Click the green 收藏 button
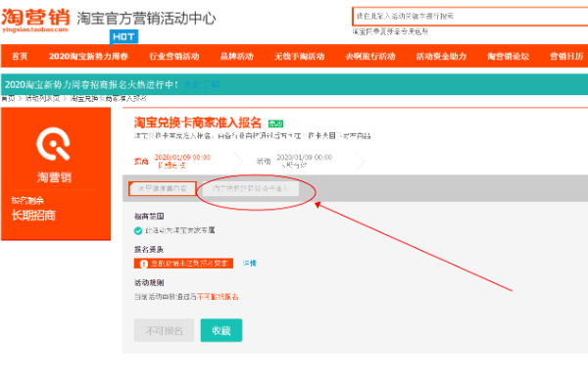This screenshot has height=392, width=588. pos(220,330)
